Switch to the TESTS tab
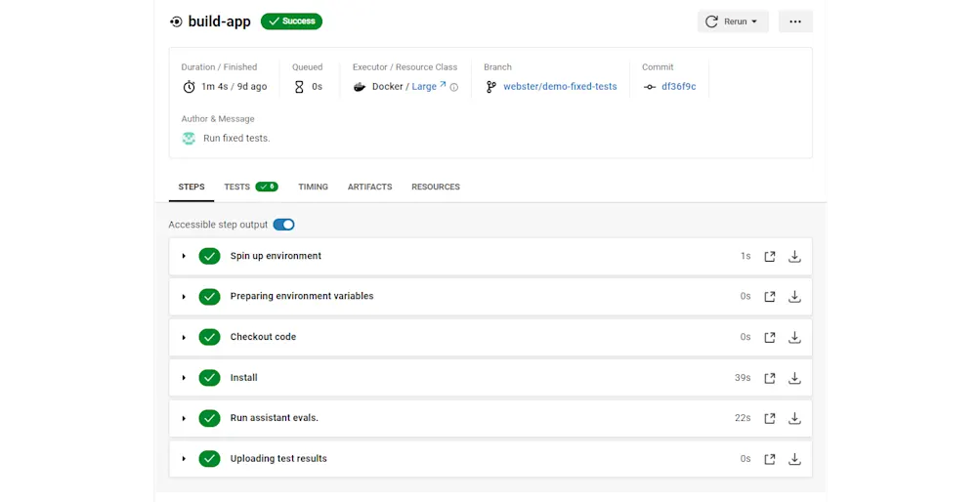Image resolution: width=980 pixels, height=502 pixels. point(251,187)
